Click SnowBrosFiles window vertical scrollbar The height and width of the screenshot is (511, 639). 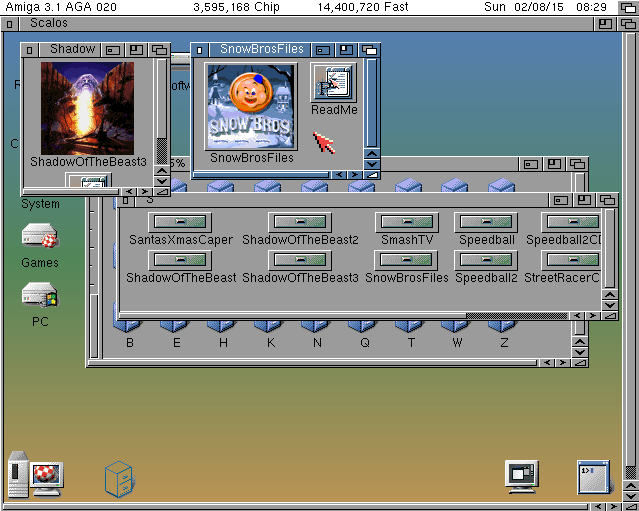pos(372,103)
